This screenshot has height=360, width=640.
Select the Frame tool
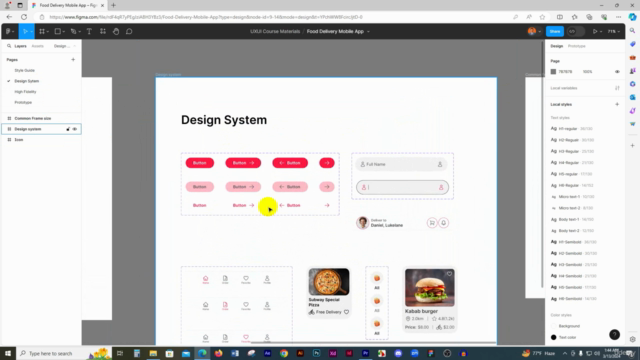[x=42, y=31]
